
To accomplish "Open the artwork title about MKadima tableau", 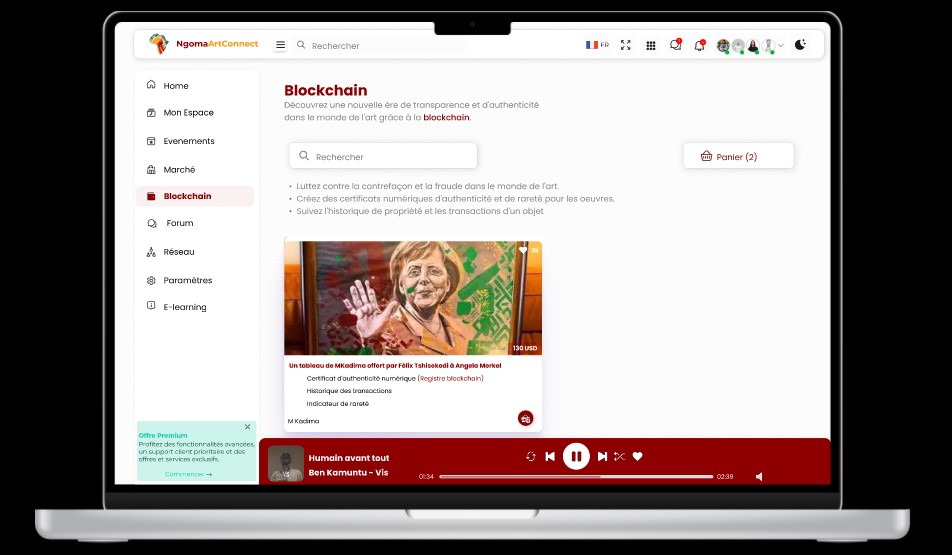I will [395, 366].
